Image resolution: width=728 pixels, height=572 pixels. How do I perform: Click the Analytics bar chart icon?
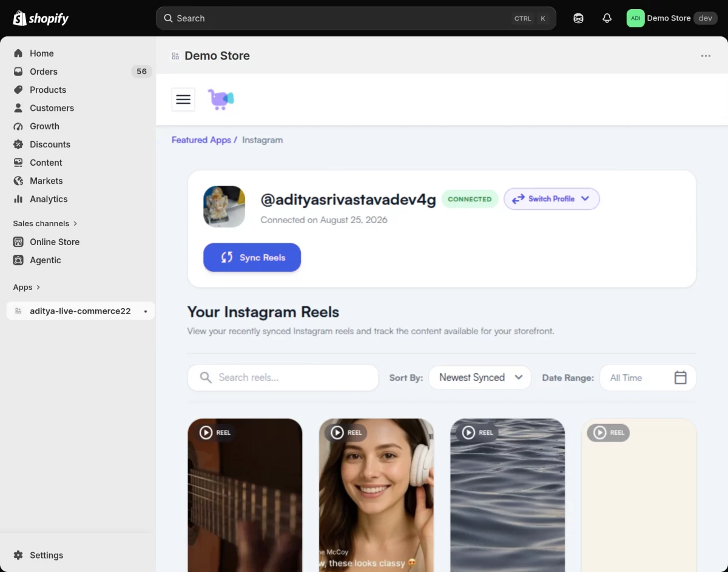pos(18,199)
